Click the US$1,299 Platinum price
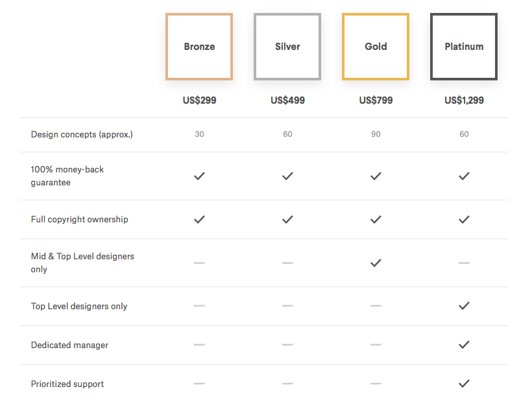532x411 pixels. coord(464,100)
